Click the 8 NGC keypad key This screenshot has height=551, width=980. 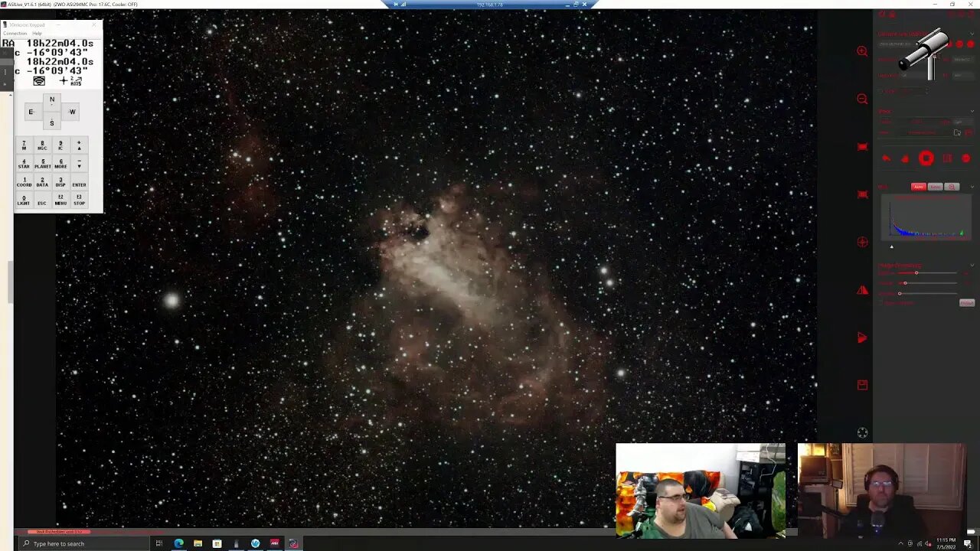(x=42, y=145)
